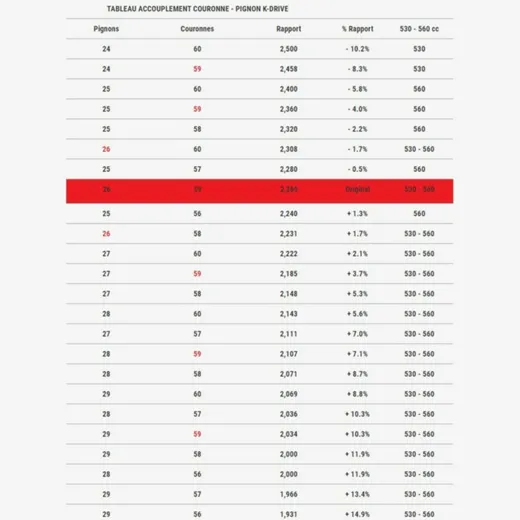Click ratio value 2,500 in first row
The image size is (520, 520).
(x=289, y=49)
